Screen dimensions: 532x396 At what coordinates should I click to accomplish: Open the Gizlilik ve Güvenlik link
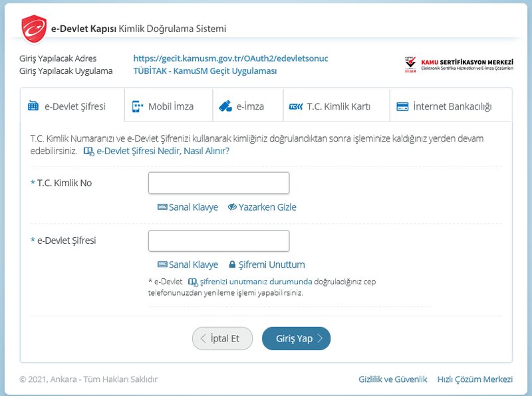(x=392, y=379)
